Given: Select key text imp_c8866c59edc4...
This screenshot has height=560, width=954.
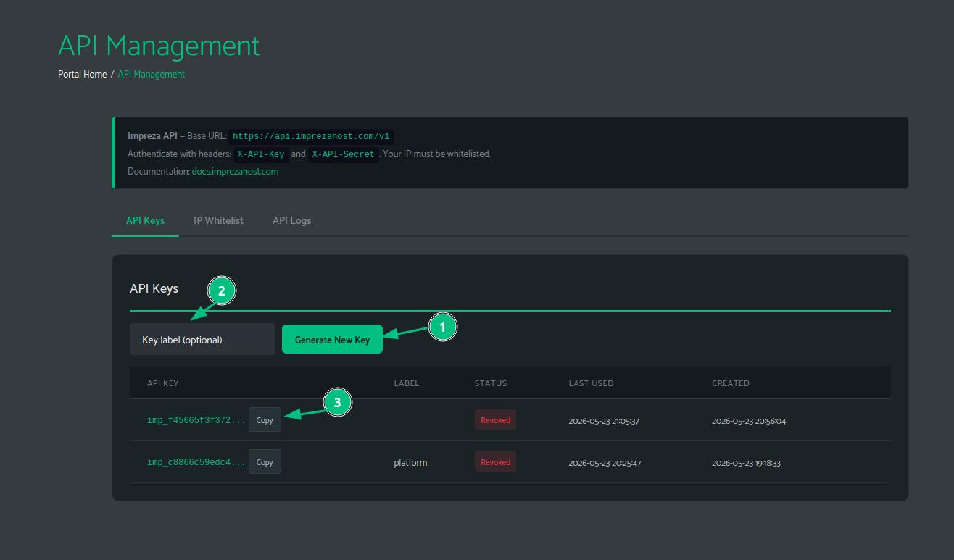Looking at the screenshot, I should click(196, 462).
